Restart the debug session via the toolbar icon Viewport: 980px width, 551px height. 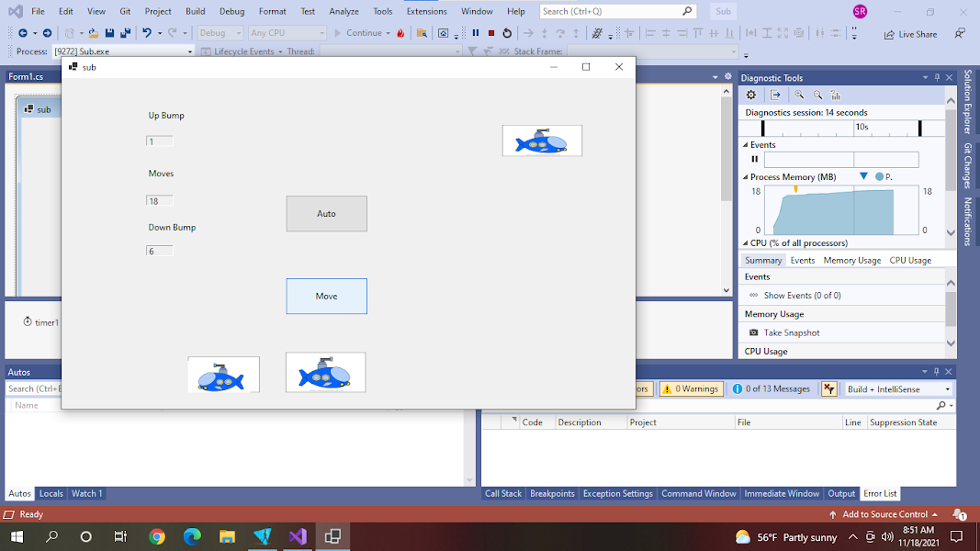pos(507,33)
